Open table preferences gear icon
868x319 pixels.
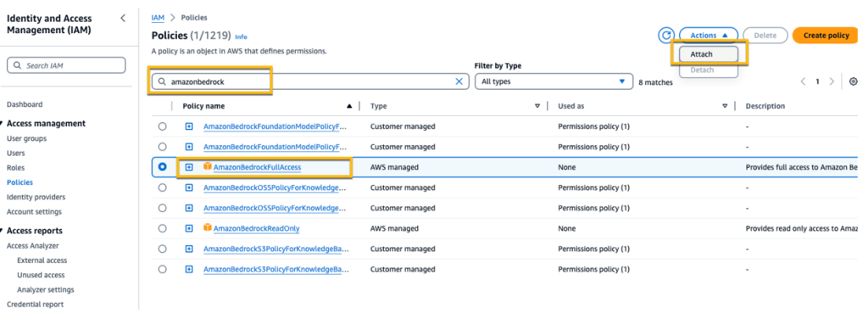853,81
